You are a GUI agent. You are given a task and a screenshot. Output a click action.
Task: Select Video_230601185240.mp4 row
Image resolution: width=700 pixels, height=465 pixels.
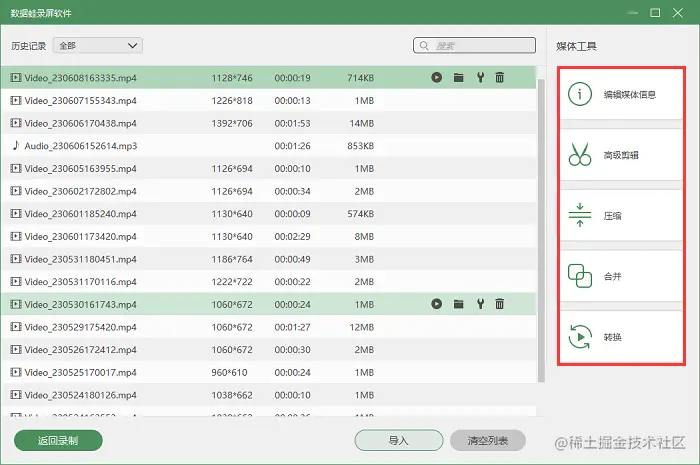tap(269, 214)
